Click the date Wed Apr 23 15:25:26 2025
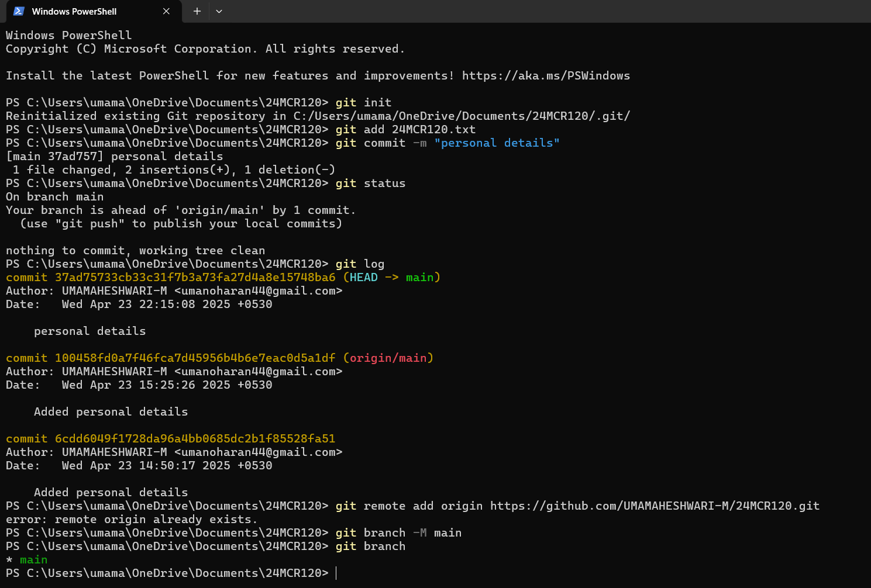Image resolution: width=871 pixels, height=588 pixels. click(x=146, y=385)
